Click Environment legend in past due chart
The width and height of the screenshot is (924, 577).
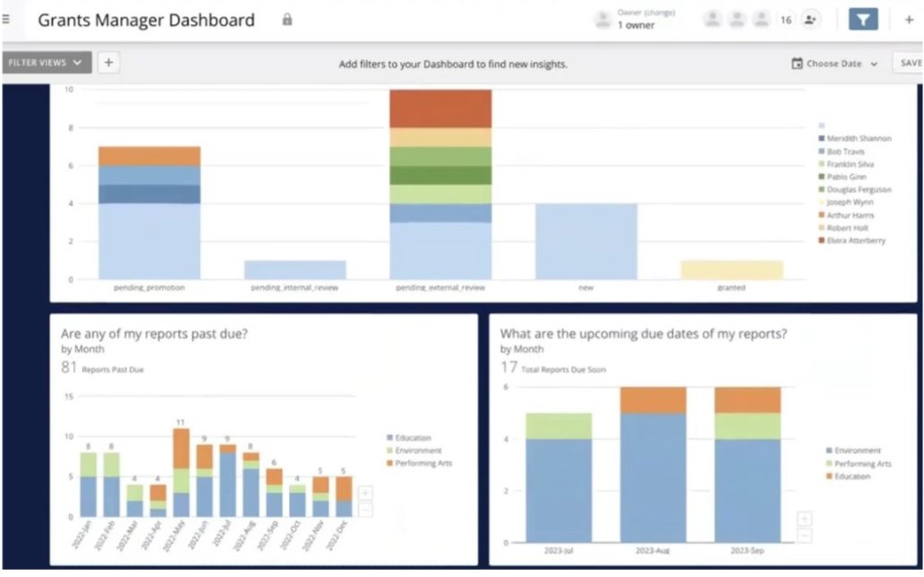tap(414, 450)
